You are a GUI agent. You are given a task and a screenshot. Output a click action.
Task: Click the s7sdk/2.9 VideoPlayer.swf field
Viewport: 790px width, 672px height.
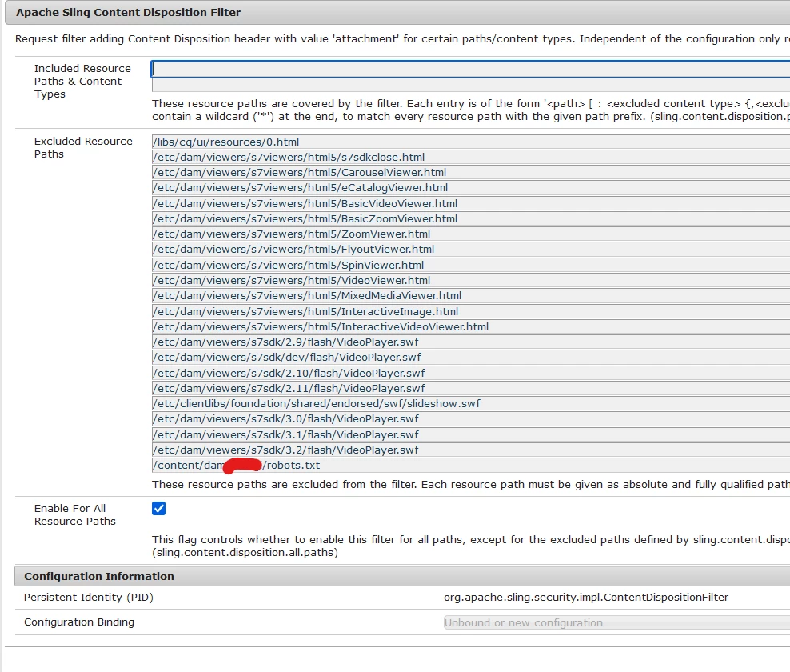[471, 342]
